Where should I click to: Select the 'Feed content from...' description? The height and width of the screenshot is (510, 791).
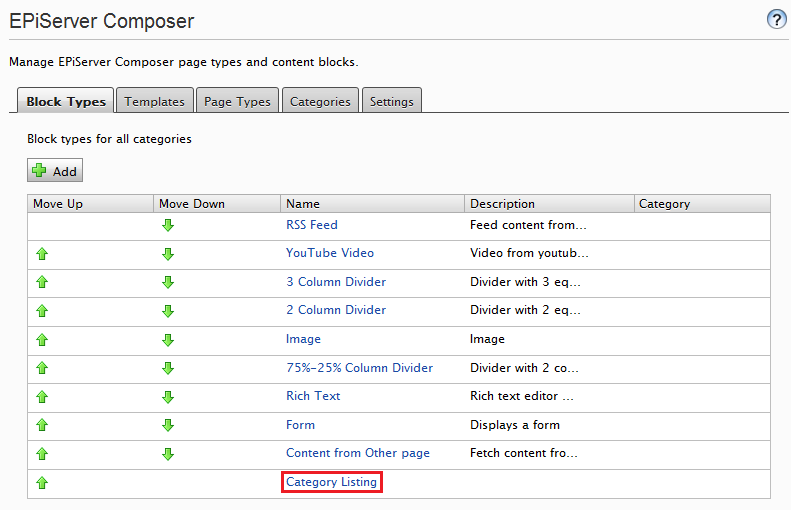point(528,225)
